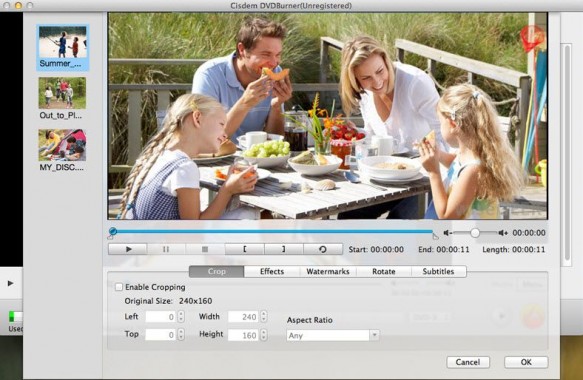The width and height of the screenshot is (583, 380).
Task: Click the Original Size value 240x160
Action: [196, 301]
